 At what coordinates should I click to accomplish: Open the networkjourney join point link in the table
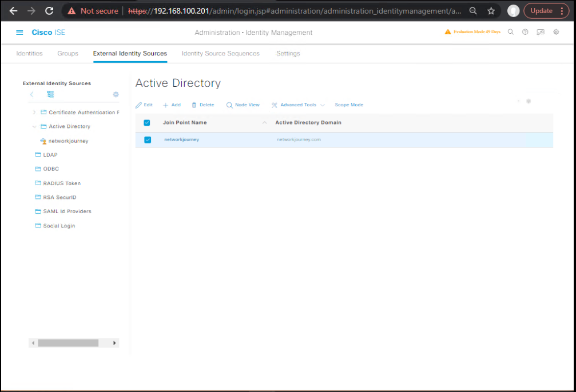tap(181, 140)
